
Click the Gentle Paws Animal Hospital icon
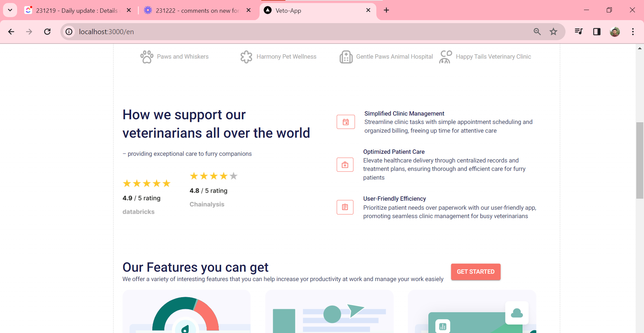tap(346, 57)
